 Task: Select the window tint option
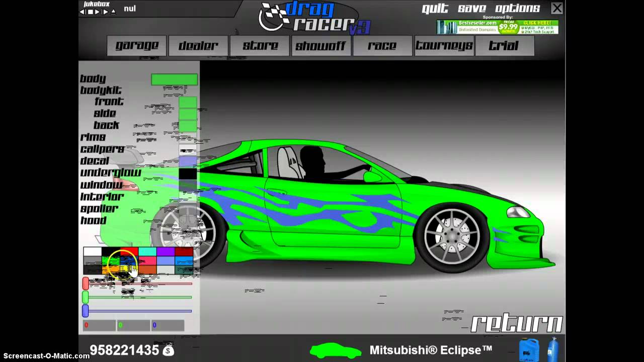[x=101, y=185]
